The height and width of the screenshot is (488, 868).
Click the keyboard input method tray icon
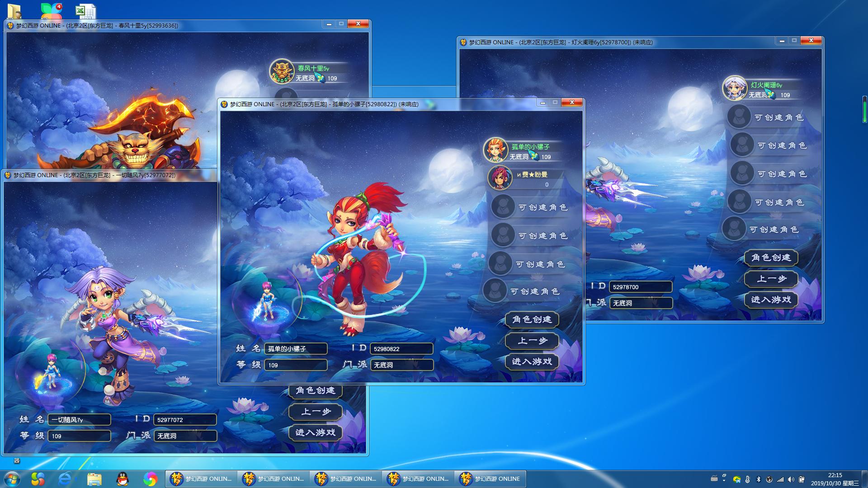click(714, 479)
